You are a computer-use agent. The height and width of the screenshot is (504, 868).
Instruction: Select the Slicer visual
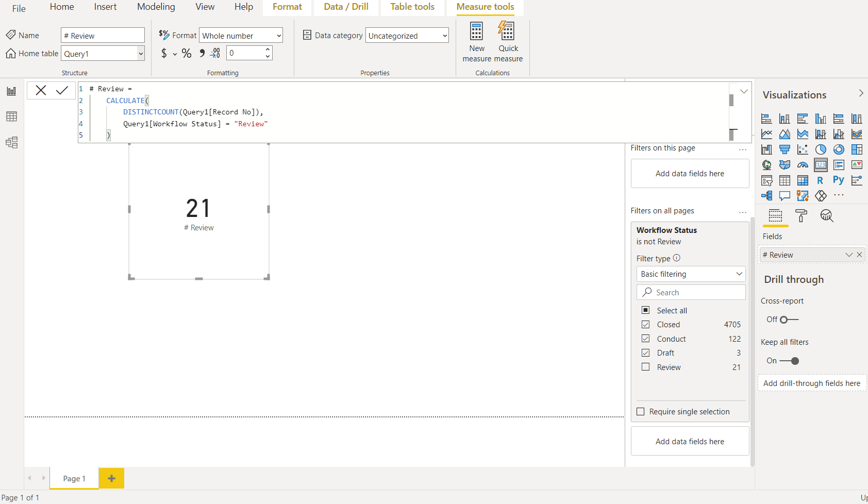(766, 180)
